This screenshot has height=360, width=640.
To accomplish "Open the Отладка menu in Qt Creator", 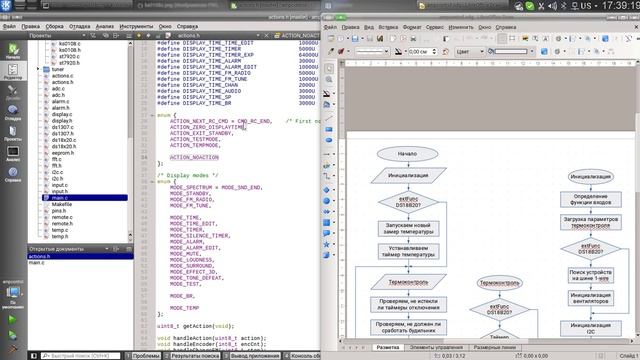I will tap(80, 26).
